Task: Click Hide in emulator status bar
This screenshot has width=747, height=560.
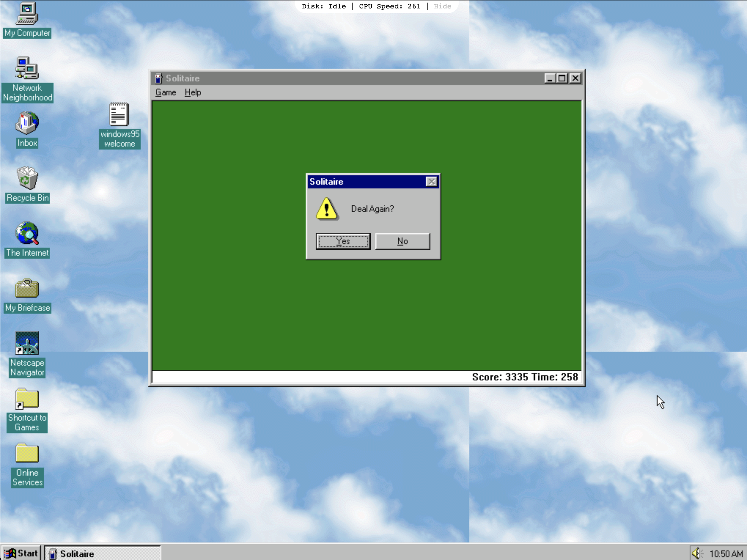Action: pyautogui.click(x=442, y=6)
